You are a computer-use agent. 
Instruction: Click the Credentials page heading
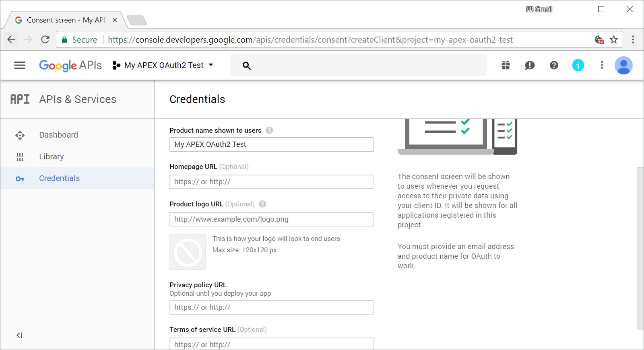197,99
